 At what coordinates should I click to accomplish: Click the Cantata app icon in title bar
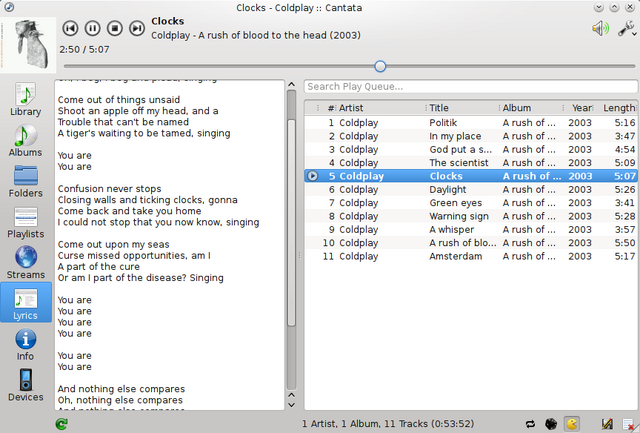8,7
